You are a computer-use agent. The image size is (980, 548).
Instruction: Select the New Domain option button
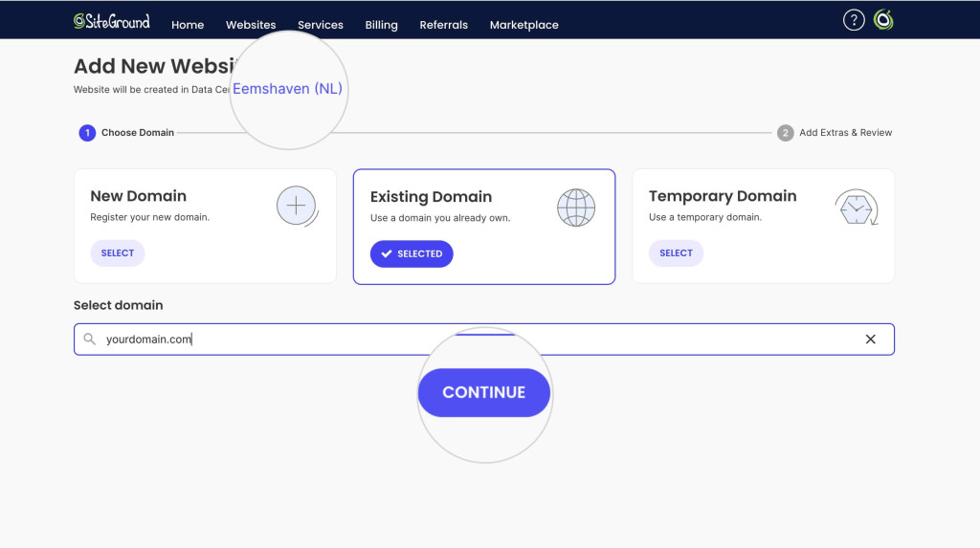tap(118, 253)
